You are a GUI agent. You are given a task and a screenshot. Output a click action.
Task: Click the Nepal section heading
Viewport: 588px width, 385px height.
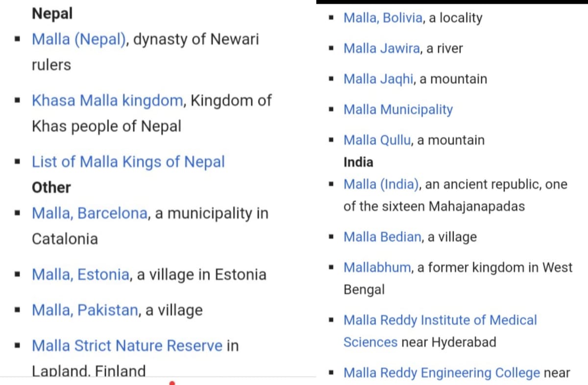[52, 13]
